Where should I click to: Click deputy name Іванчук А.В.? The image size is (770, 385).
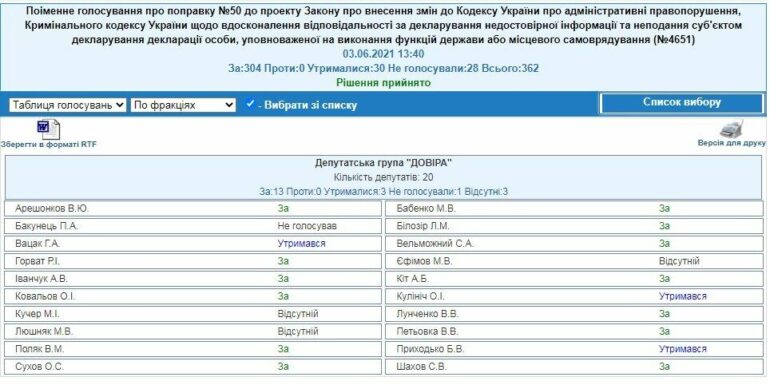tap(41, 279)
